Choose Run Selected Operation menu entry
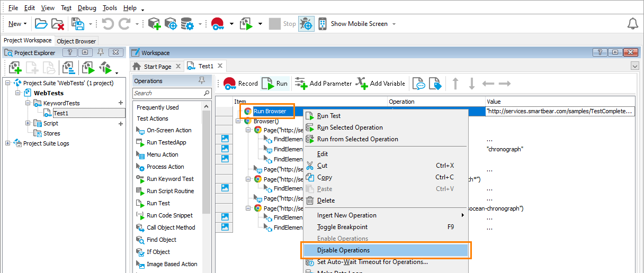This screenshot has width=644, height=273. point(350,128)
